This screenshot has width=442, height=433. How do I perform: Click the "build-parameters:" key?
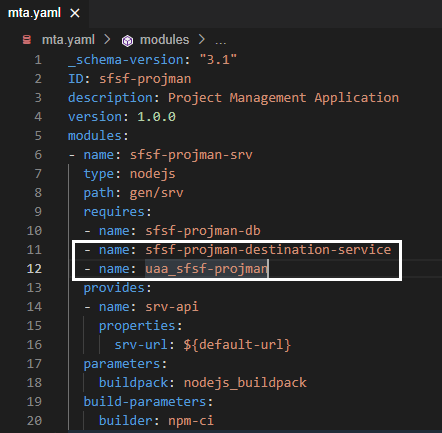point(148,402)
